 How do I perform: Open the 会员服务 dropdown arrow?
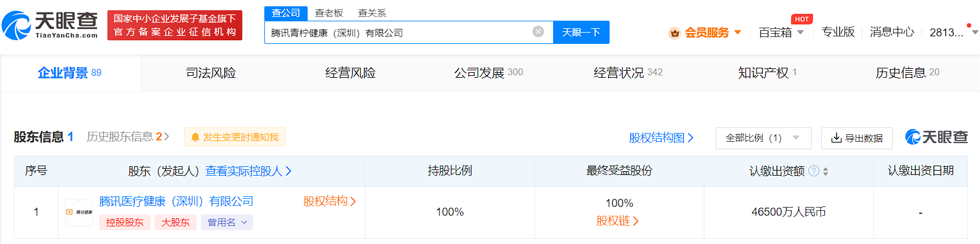point(738,33)
